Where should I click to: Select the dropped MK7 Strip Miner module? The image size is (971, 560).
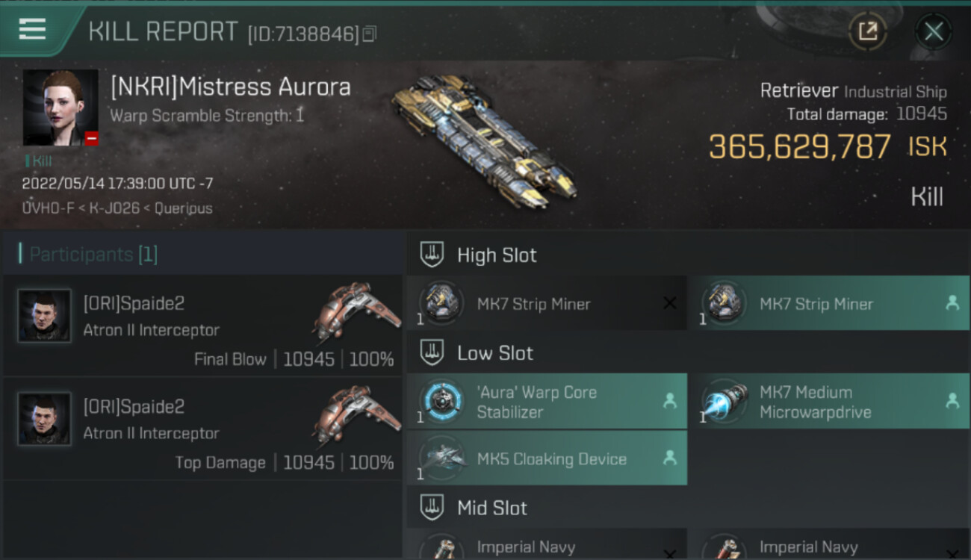pos(829,303)
